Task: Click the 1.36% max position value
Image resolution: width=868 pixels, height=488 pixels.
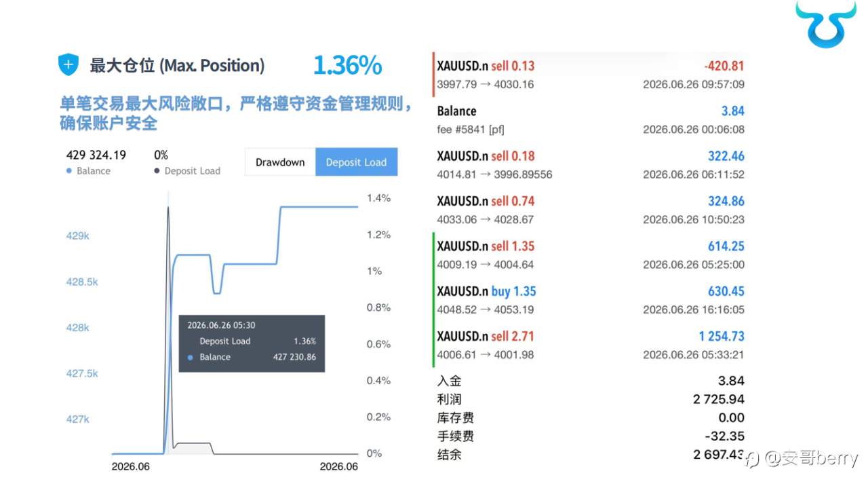Action: 347,65
